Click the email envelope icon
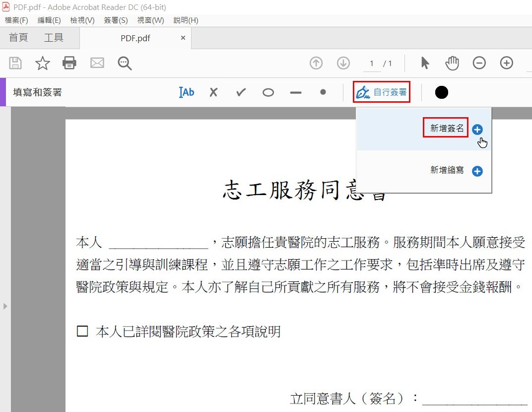The image size is (532, 412). click(x=97, y=63)
